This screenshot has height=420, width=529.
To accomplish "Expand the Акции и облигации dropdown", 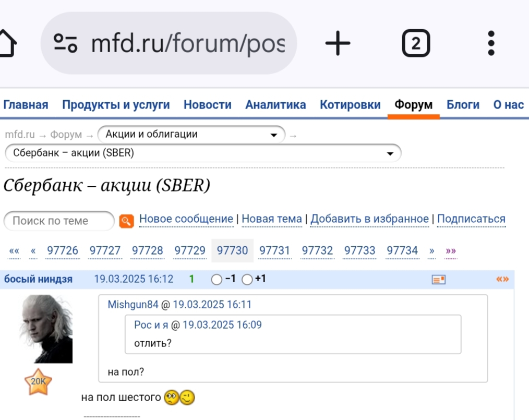I will [191, 134].
